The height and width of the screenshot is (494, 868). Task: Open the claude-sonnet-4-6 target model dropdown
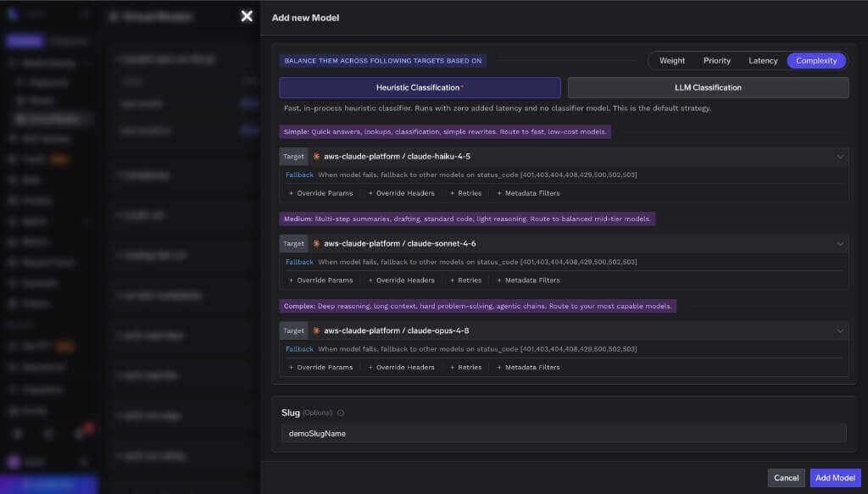click(577, 243)
